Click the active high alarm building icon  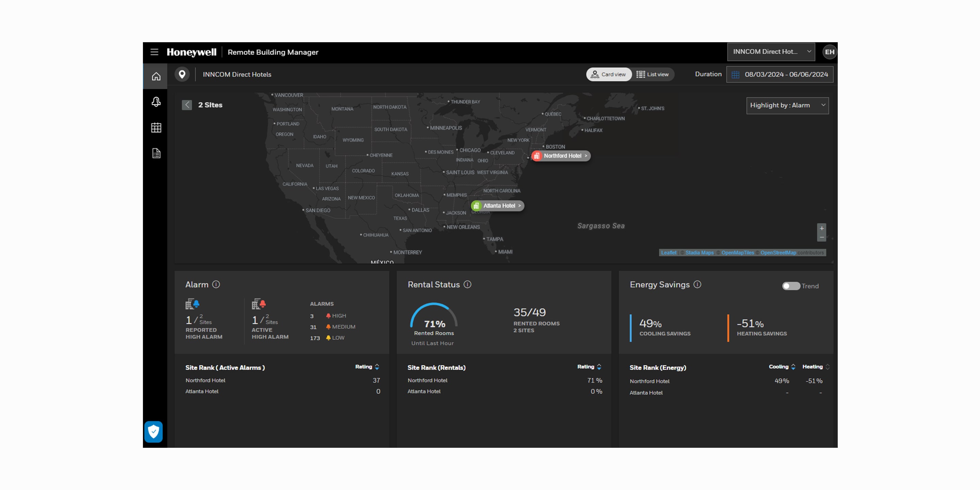tap(259, 304)
